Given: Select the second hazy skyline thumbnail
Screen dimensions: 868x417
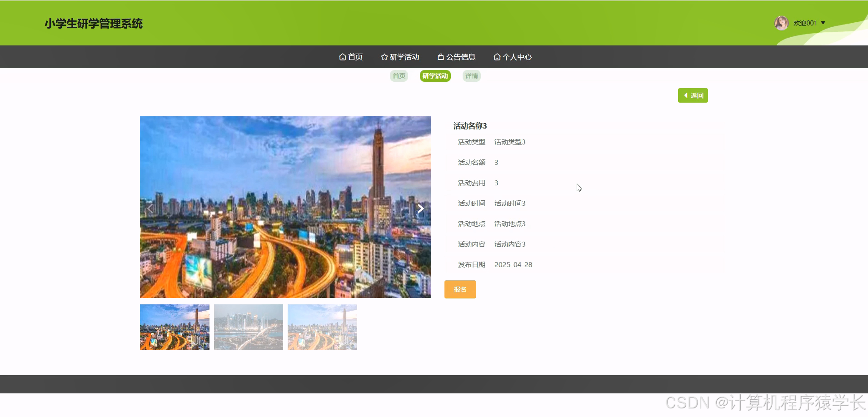Looking at the screenshot, I should coord(249,327).
